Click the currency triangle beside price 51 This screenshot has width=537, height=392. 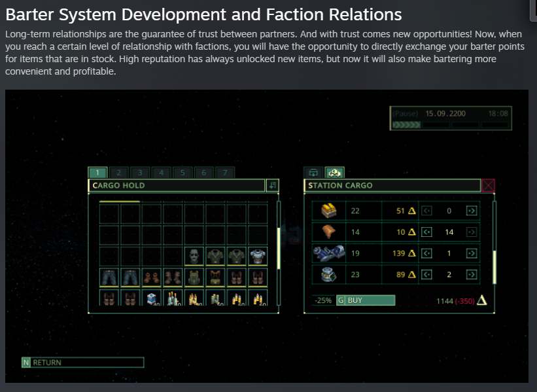pyautogui.click(x=411, y=211)
